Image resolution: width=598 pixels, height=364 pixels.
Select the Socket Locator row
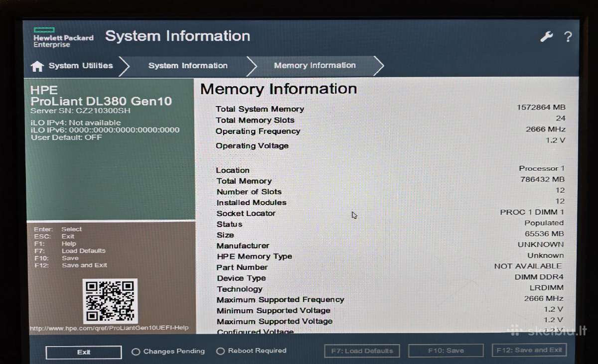(390, 213)
